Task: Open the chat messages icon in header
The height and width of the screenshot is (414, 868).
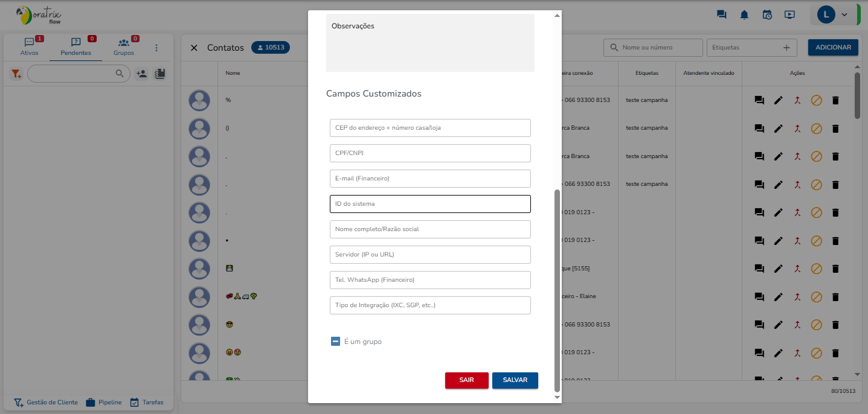Action: click(721, 15)
